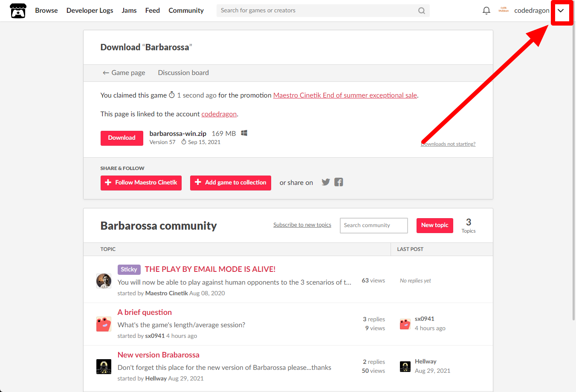The width and height of the screenshot is (576, 392).
Task: Open the notifications bell
Action: click(x=486, y=11)
